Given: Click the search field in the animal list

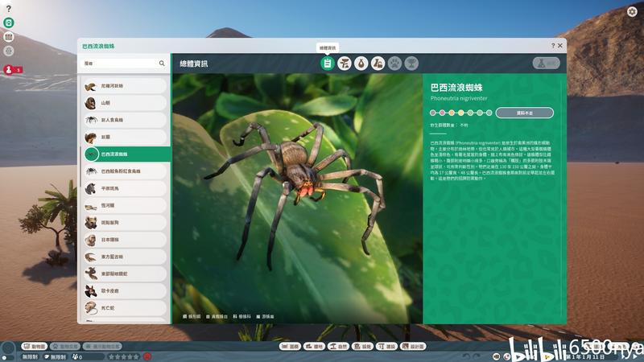Looking at the screenshot, I should coord(125,64).
